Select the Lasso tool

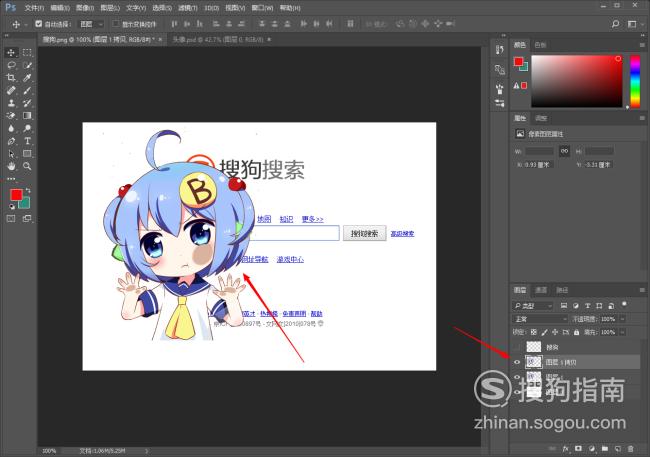pyautogui.click(x=11, y=65)
